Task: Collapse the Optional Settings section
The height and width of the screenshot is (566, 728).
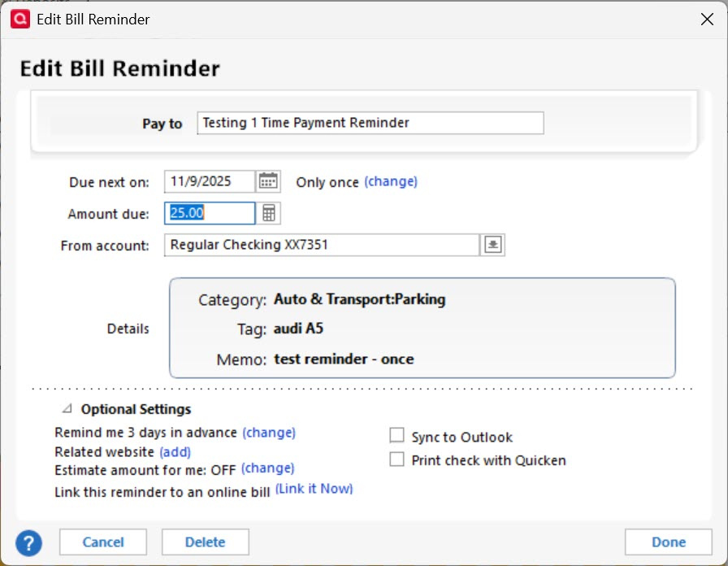Action: [x=67, y=408]
